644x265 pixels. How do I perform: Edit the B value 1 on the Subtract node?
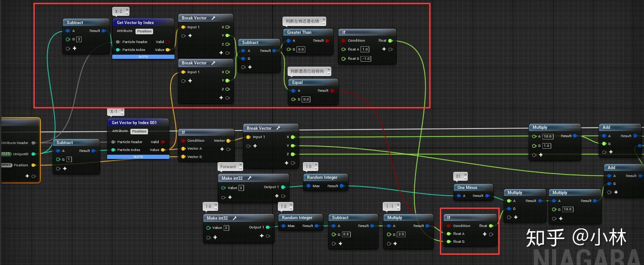click(x=69, y=159)
